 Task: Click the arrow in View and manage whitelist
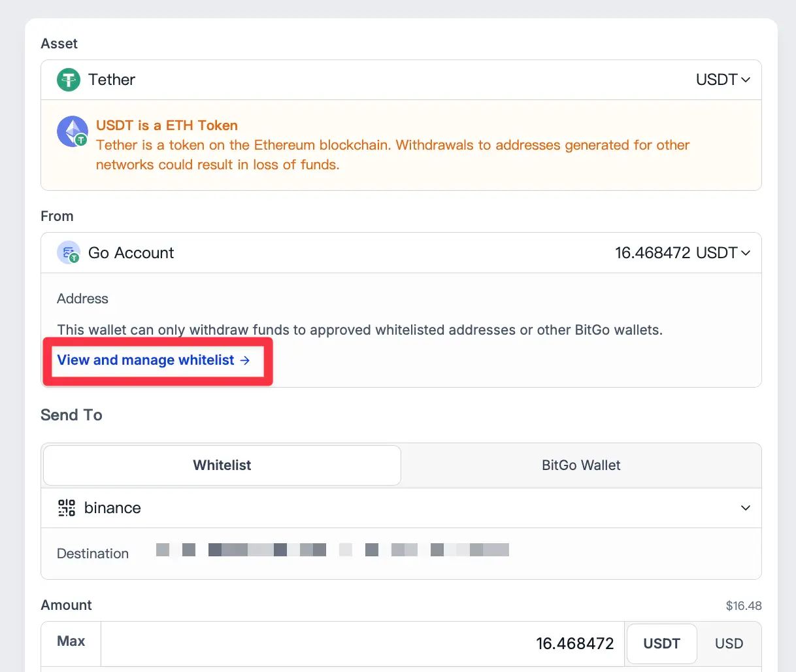point(244,360)
